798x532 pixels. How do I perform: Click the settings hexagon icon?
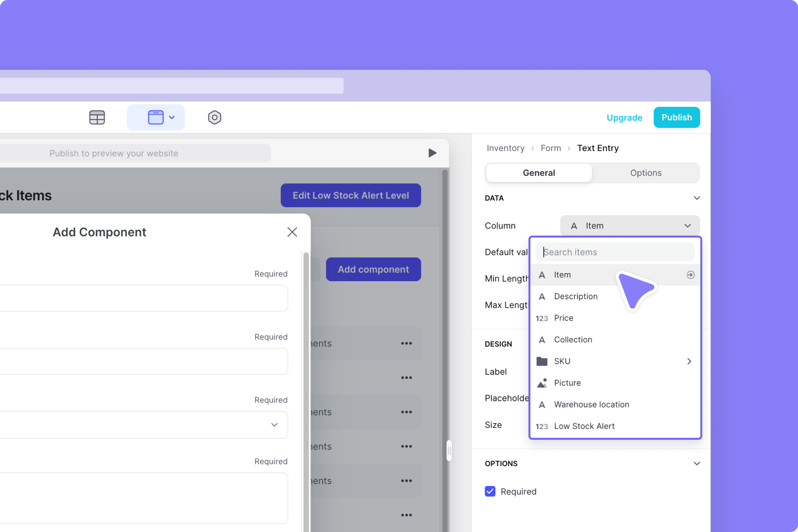click(215, 117)
